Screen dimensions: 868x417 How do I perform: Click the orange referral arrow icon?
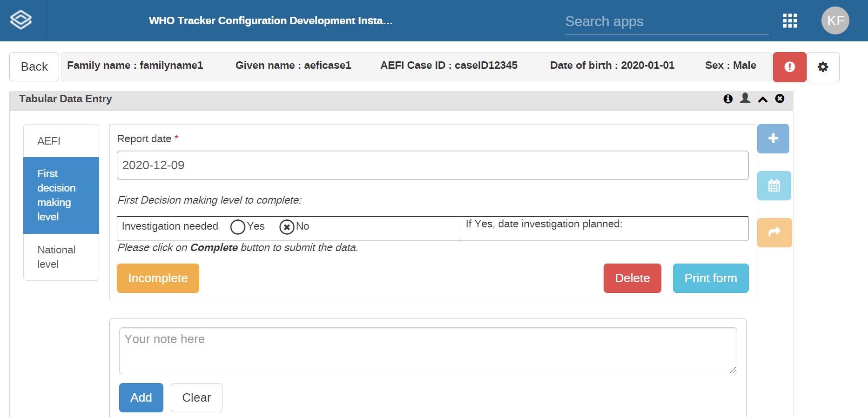[x=774, y=232]
